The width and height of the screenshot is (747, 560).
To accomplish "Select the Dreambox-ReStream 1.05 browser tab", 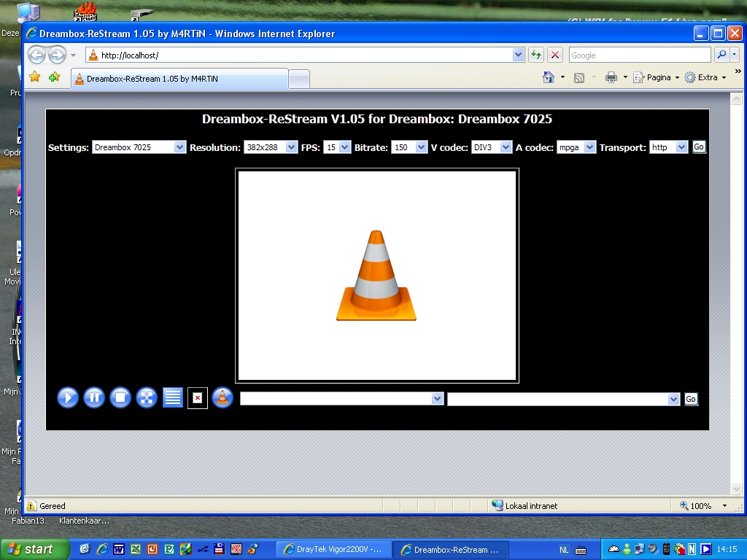I will 179,79.
